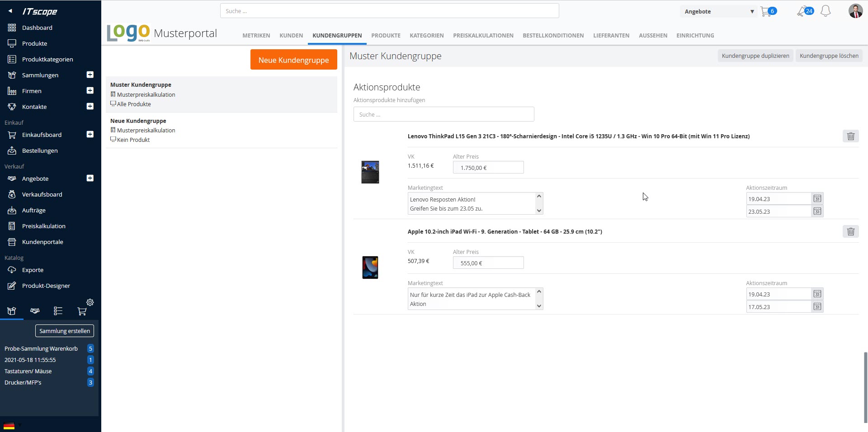Focus the Aktionsprodukte hinzufügen search field

click(443, 114)
